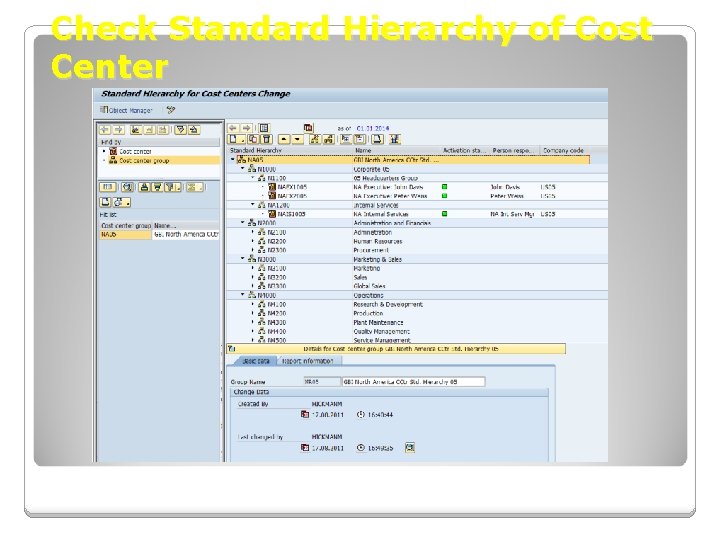Collapse the N4000 Operations node

pyautogui.click(x=243, y=295)
